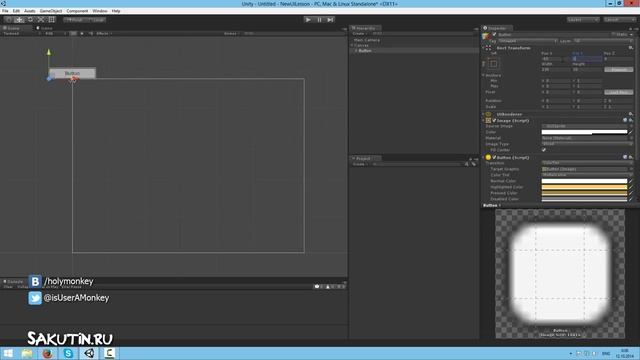Click the Width input field
Image resolution: width=640 pixels, height=360 pixels.
[x=556, y=70]
